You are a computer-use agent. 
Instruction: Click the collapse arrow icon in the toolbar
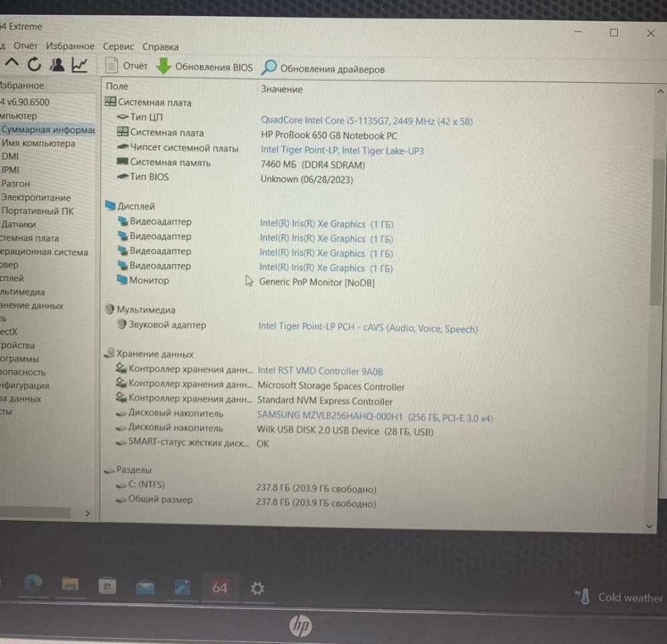point(11,64)
